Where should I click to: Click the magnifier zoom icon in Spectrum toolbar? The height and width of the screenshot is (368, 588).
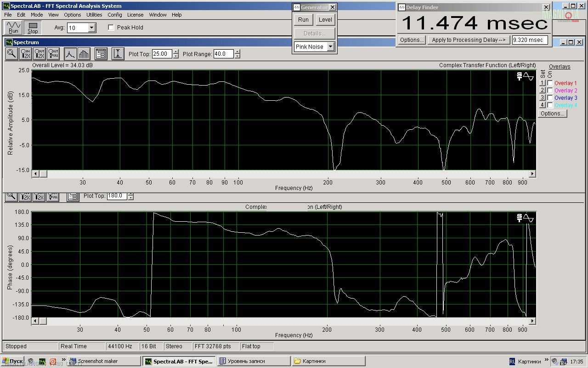pos(11,54)
